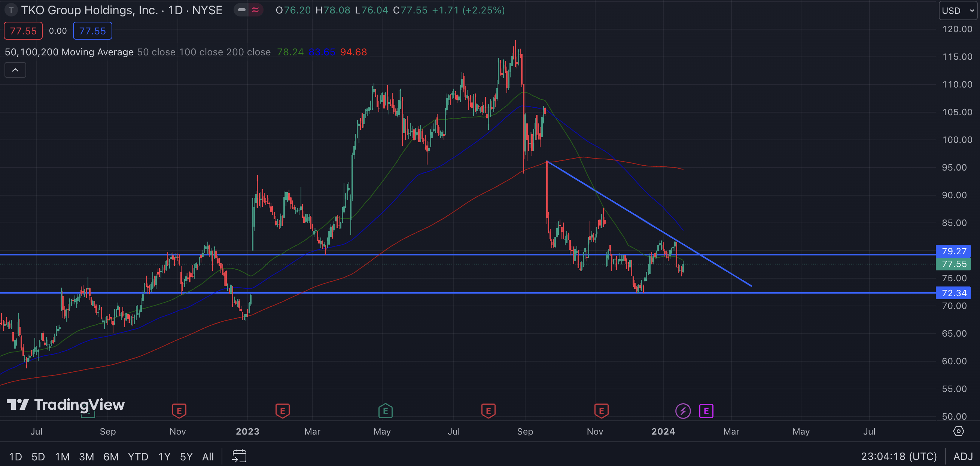
Task: Open the go-to-date calendar icon
Action: click(239, 456)
